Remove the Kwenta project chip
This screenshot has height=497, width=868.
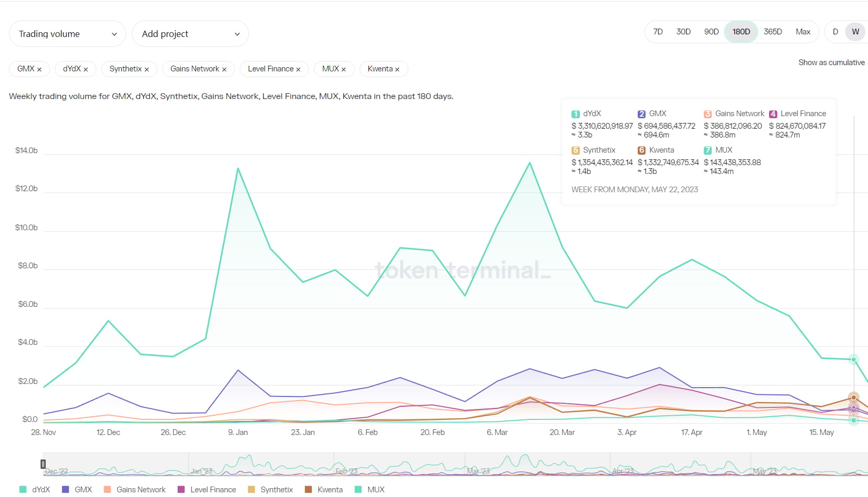pyautogui.click(x=397, y=69)
